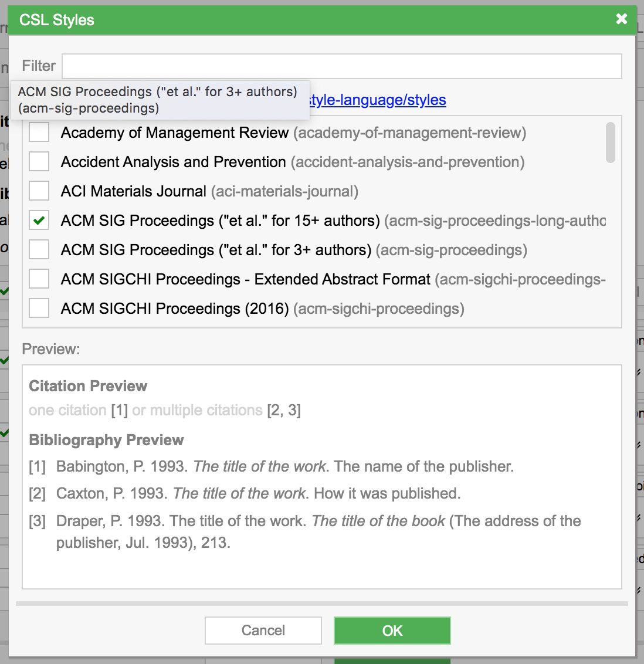Image resolution: width=644 pixels, height=664 pixels.
Task: Check ACM SIG Proceedings 3+ authors
Action: (39, 250)
